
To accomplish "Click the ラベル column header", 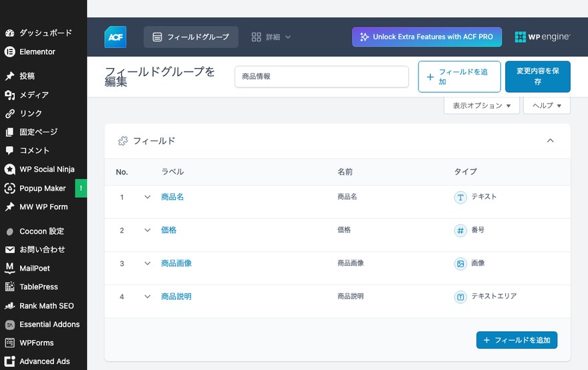I will 172,172.
